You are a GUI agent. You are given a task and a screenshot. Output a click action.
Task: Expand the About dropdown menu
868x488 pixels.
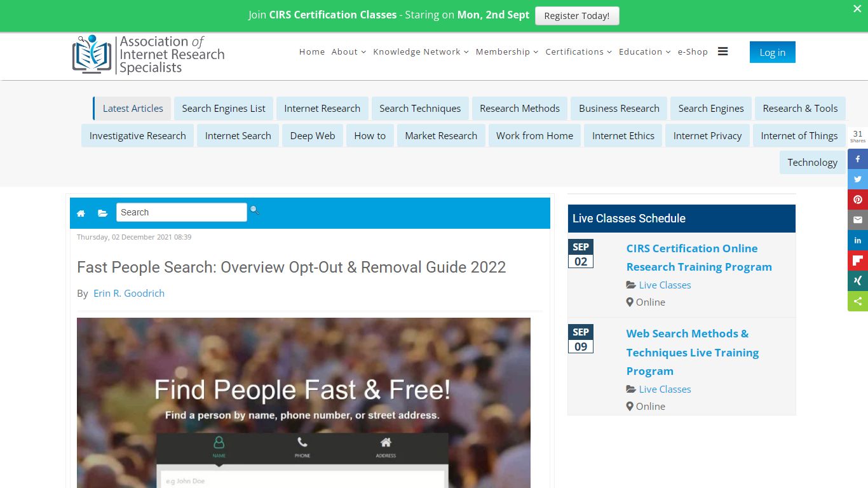point(349,52)
